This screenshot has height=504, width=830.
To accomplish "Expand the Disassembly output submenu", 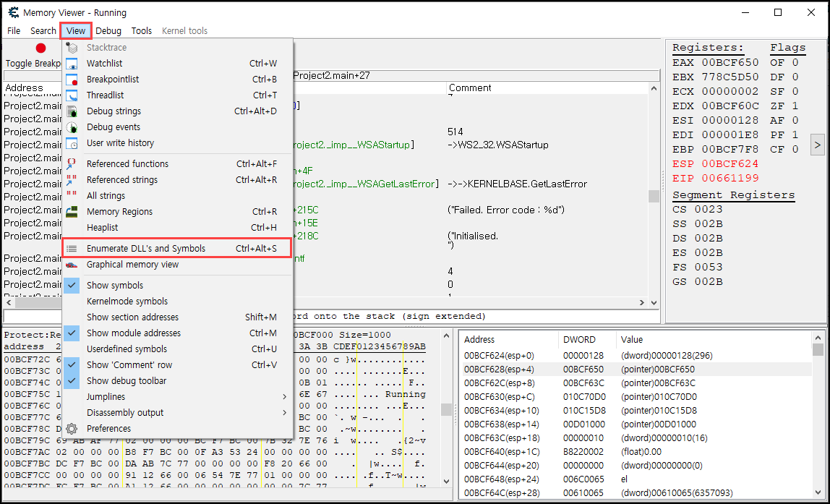I will click(177, 412).
